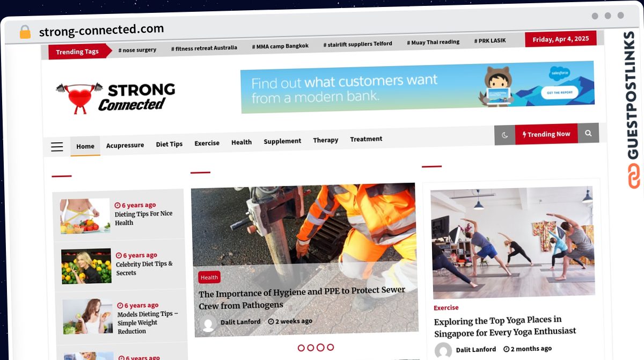Click Dalit Lanford avatar on sewer article
Screen dimensions: 644x360
[x=208, y=323]
